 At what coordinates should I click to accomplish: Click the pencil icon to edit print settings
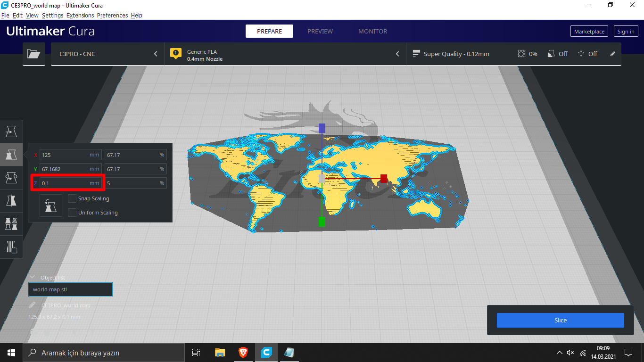pyautogui.click(x=612, y=54)
